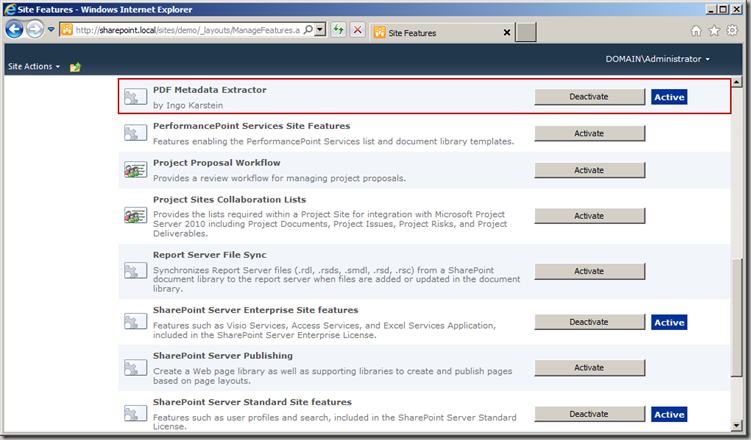The image size is (751, 440).
Task: Open a new browser tab
Action: [x=525, y=33]
